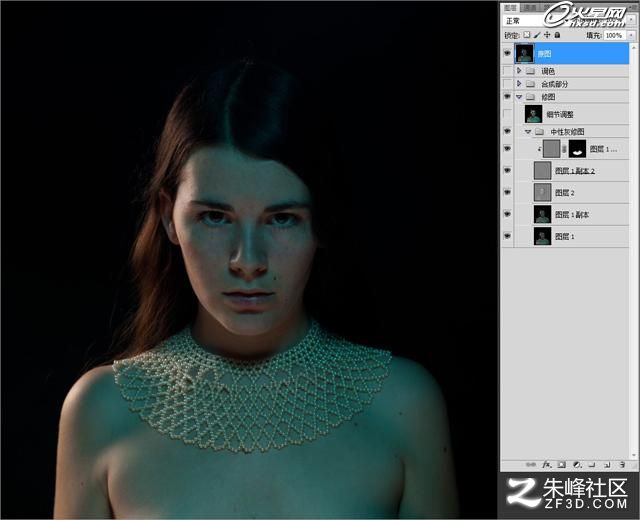This screenshot has width=640, height=520.
Task: Toggle lock transparent pixels icon
Action: click(x=527, y=35)
